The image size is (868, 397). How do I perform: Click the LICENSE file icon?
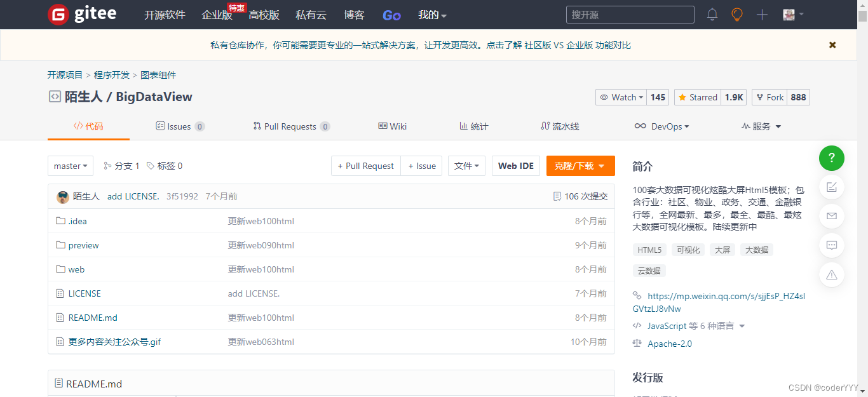click(60, 293)
